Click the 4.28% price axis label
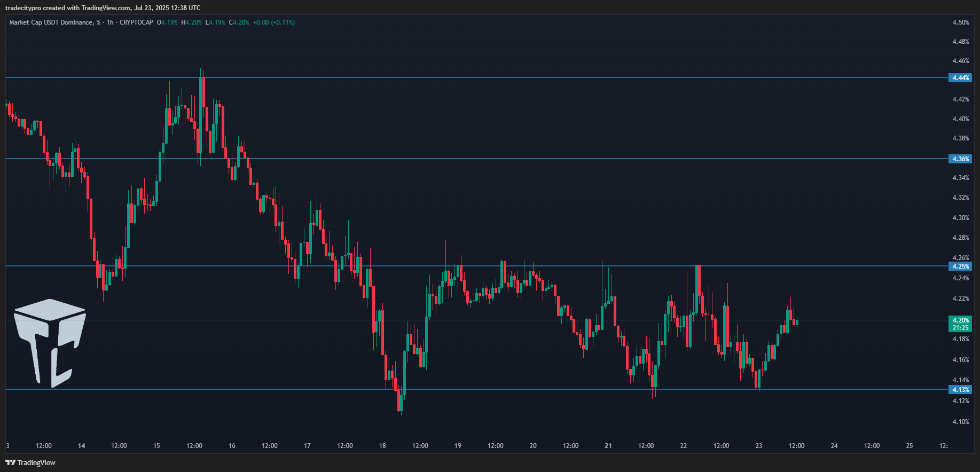980x472 pixels. [x=961, y=238]
